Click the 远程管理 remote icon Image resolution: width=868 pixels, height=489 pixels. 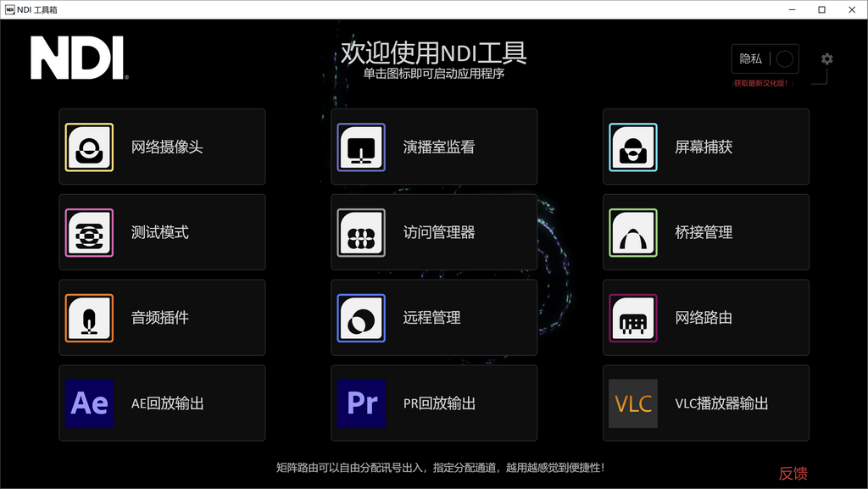click(361, 318)
